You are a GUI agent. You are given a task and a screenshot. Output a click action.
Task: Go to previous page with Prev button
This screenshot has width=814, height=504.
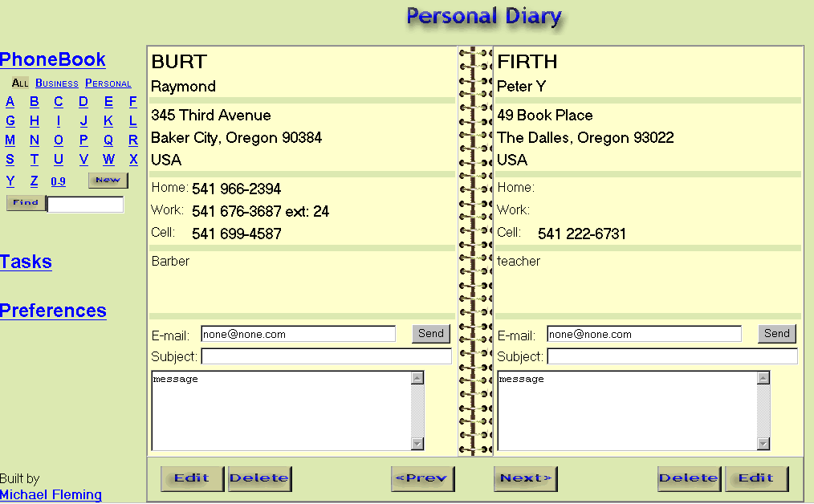[422, 478]
